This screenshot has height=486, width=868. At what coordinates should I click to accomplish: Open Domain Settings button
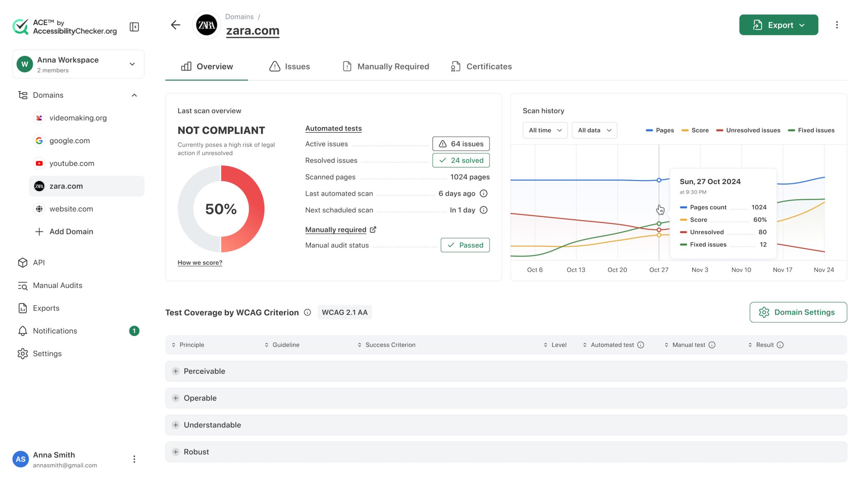798,313
